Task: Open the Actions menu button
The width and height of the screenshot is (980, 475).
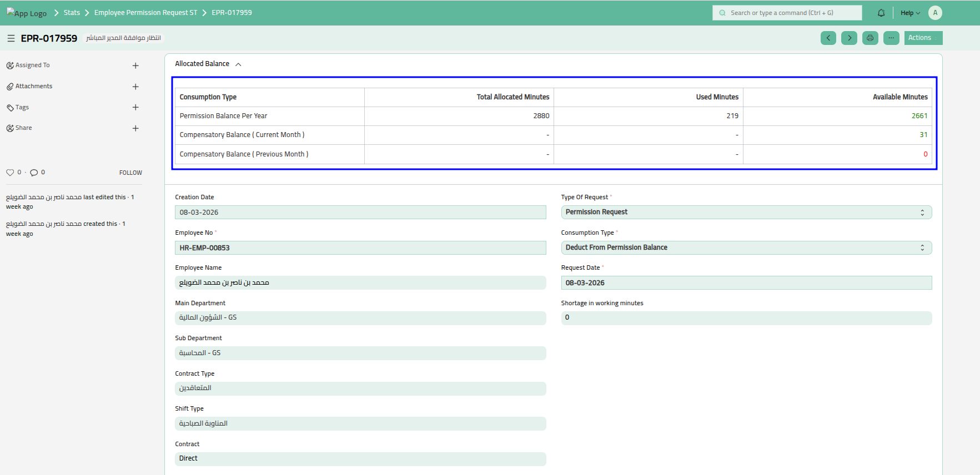Action: [923, 38]
